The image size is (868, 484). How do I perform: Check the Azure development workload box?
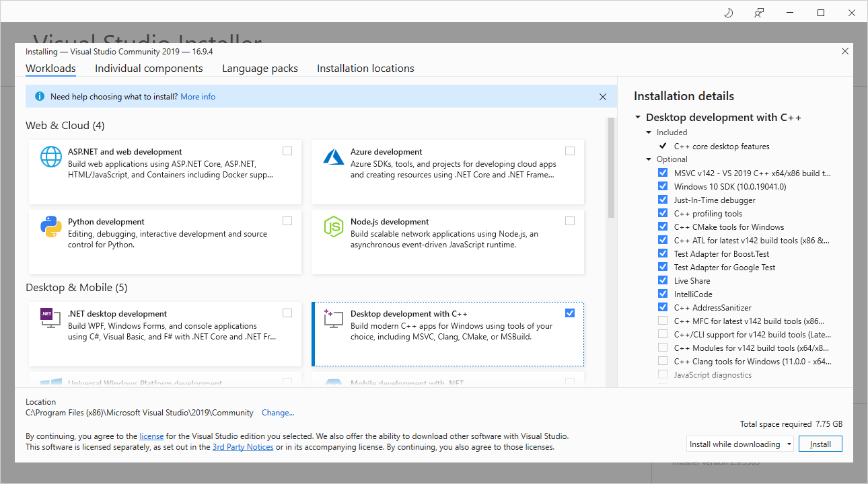point(570,151)
